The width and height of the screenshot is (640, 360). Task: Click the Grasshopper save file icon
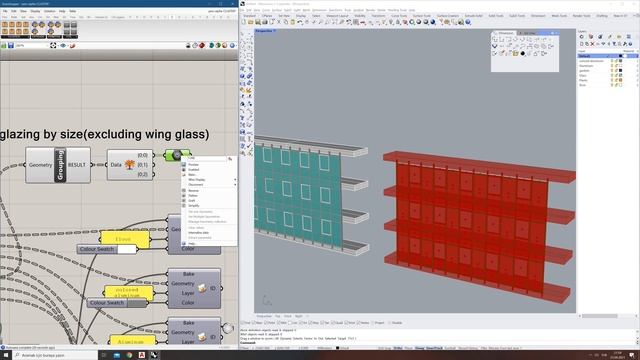[11, 46]
